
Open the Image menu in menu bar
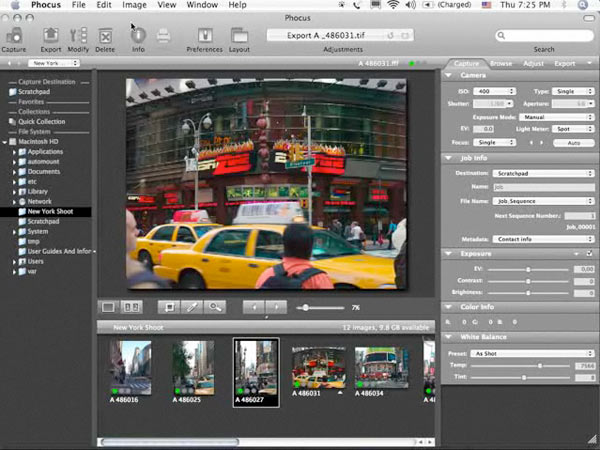click(x=134, y=6)
